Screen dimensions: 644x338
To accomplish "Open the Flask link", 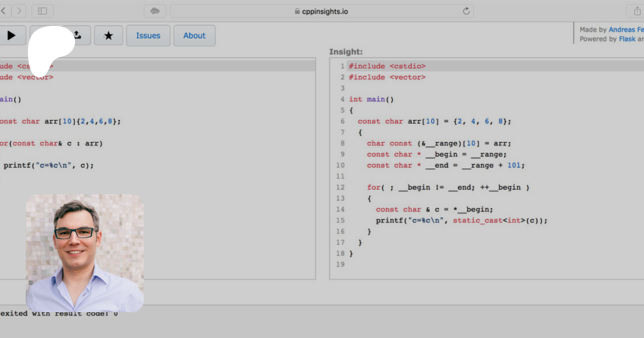I will click(x=627, y=39).
